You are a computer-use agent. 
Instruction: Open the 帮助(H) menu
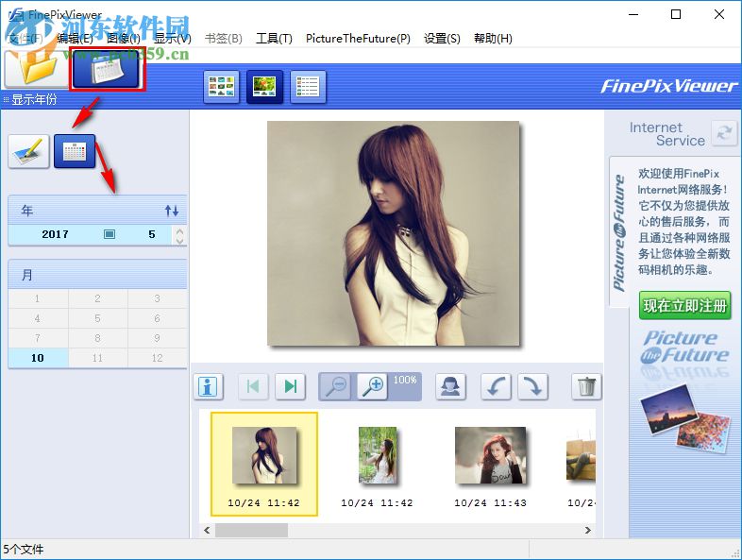[x=493, y=39]
